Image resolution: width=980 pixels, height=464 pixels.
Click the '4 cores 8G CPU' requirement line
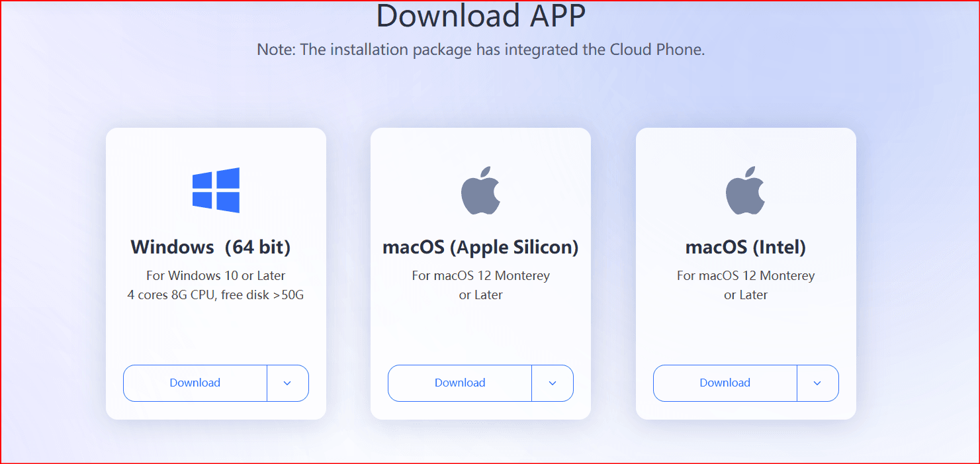(x=216, y=295)
